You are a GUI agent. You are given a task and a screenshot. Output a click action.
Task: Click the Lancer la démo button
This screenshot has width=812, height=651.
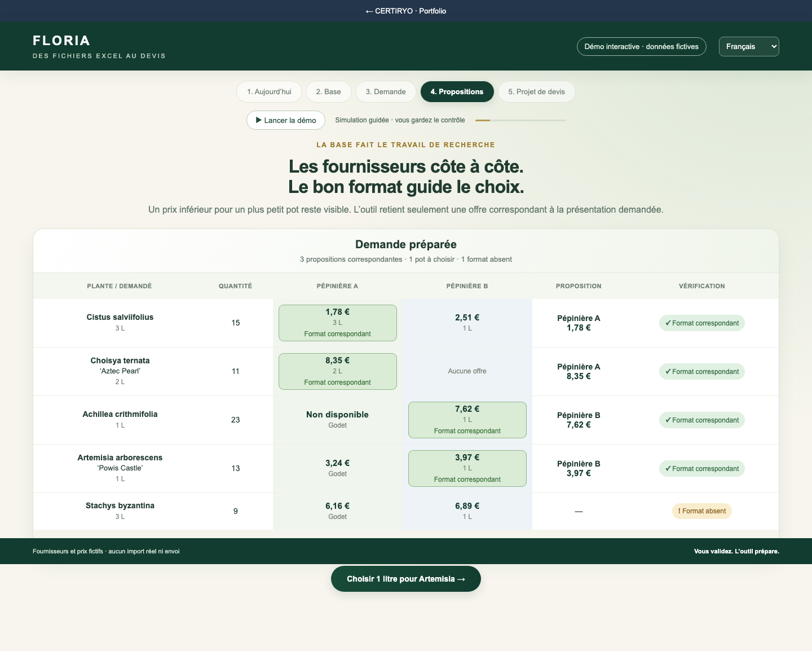(x=286, y=120)
